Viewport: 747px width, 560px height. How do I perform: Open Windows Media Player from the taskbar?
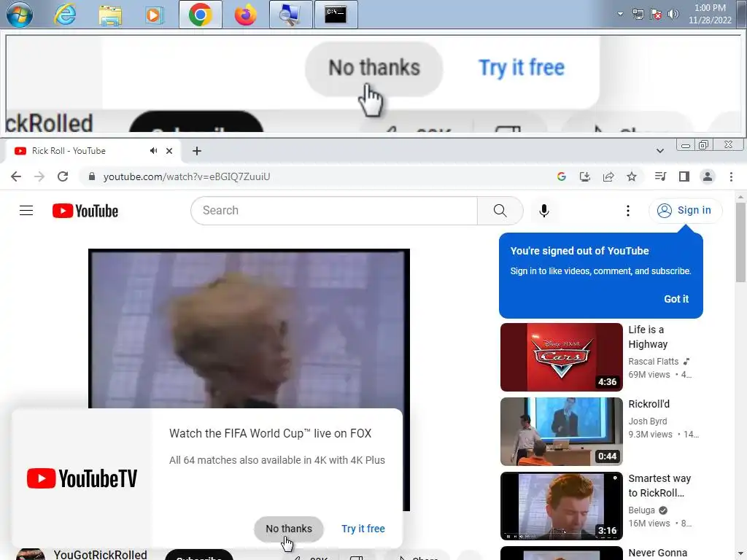[x=154, y=15]
